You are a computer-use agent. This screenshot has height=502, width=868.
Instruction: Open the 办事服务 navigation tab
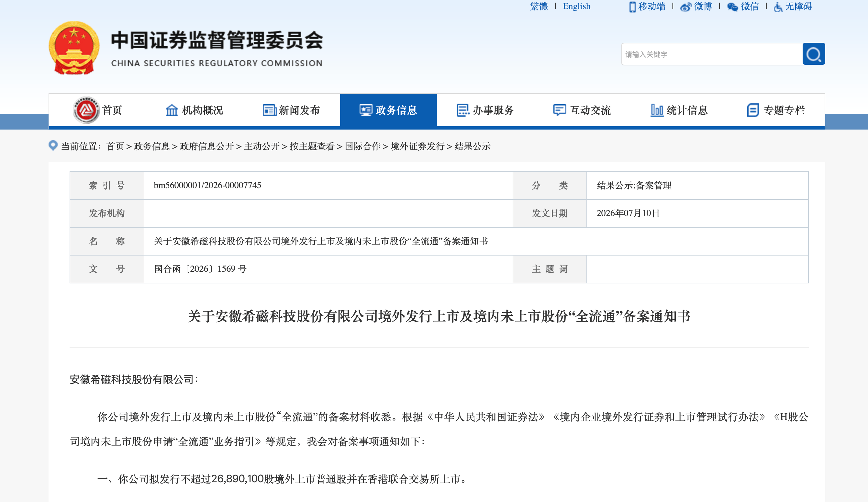(485, 110)
